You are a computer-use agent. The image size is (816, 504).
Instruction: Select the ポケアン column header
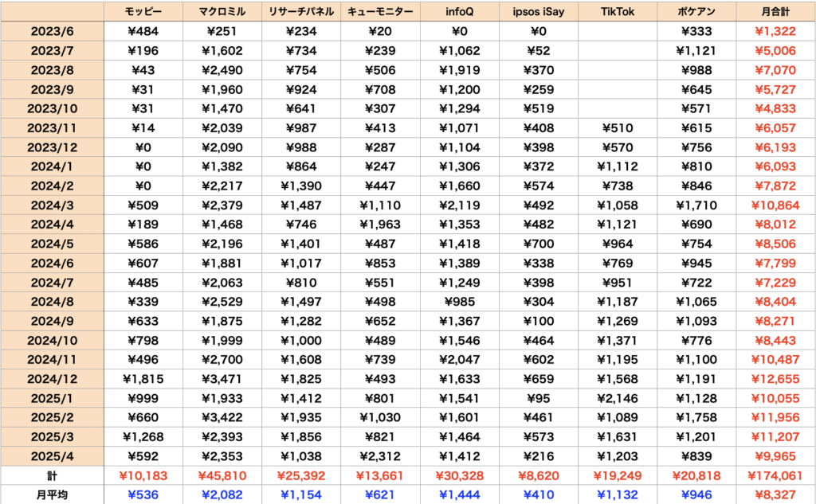click(x=696, y=11)
